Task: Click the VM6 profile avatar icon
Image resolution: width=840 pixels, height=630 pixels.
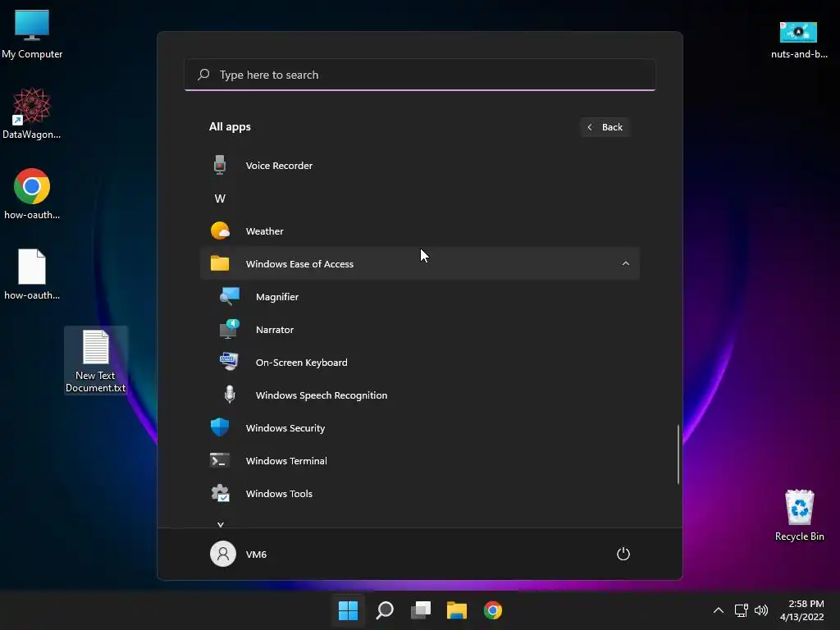Action: pos(223,554)
